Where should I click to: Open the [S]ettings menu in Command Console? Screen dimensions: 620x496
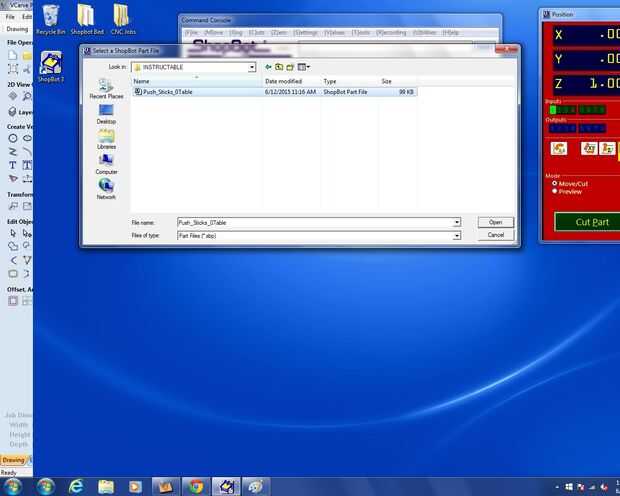click(305, 33)
